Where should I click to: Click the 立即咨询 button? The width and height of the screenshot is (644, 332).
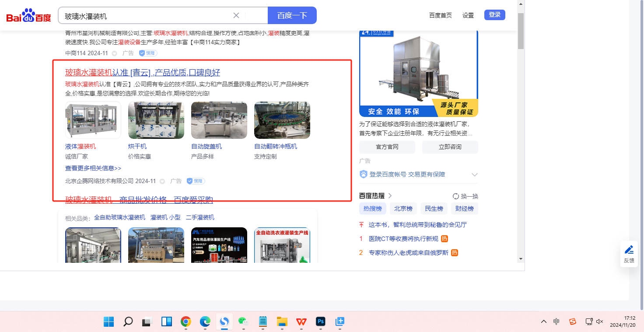[450, 147]
